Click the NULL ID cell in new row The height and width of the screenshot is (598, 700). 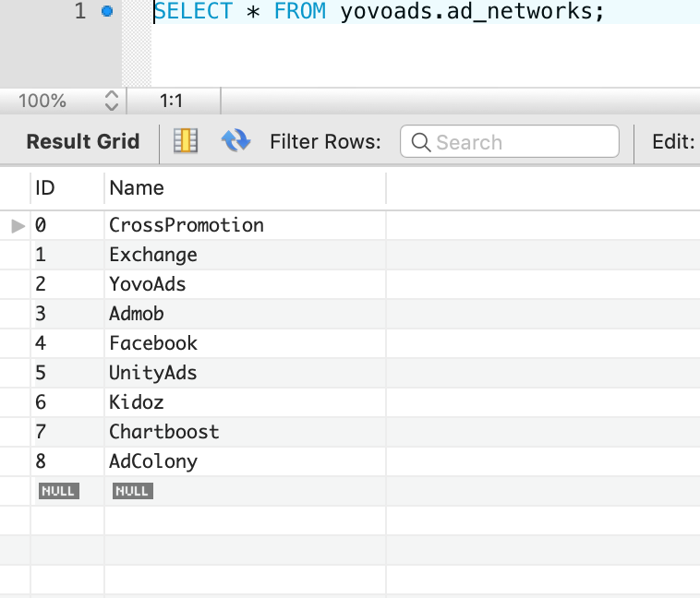pos(57,491)
